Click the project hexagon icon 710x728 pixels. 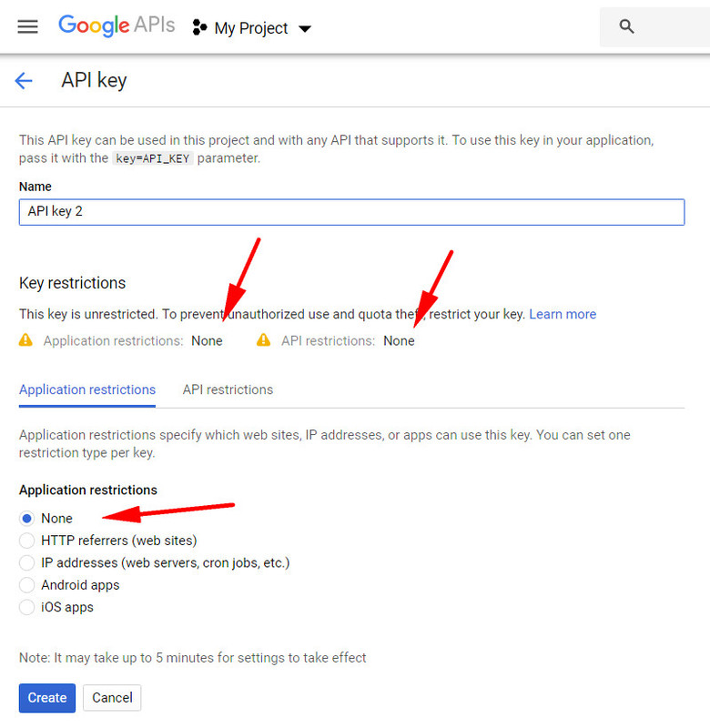tap(199, 27)
